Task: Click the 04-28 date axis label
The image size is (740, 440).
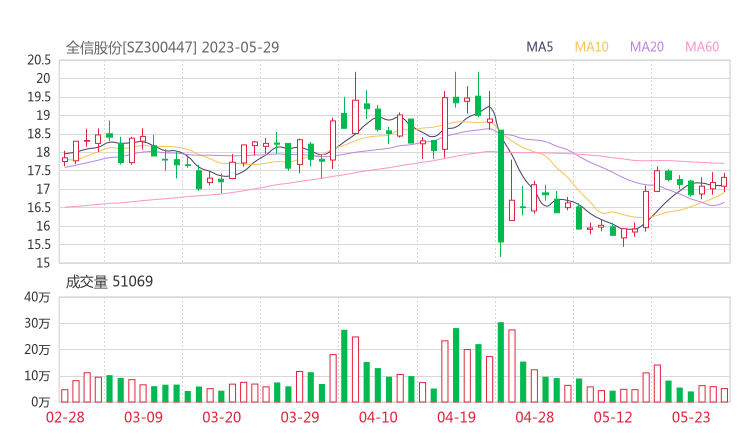Action: point(535,417)
